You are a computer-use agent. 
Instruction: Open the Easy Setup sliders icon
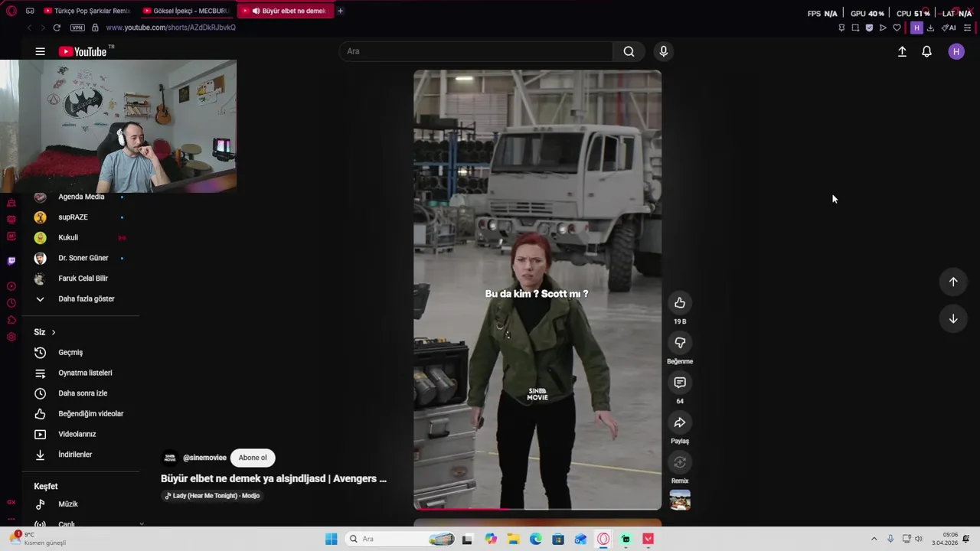(x=968, y=28)
